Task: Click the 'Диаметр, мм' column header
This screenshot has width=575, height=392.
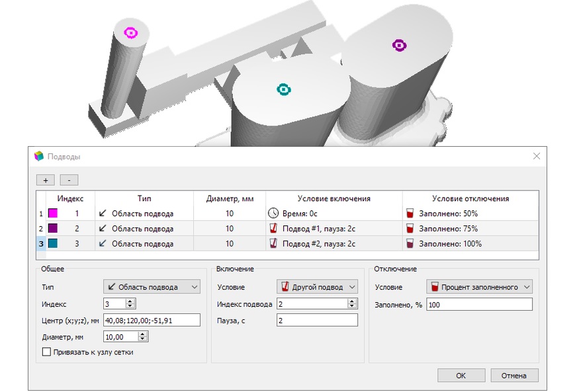Action: point(229,198)
